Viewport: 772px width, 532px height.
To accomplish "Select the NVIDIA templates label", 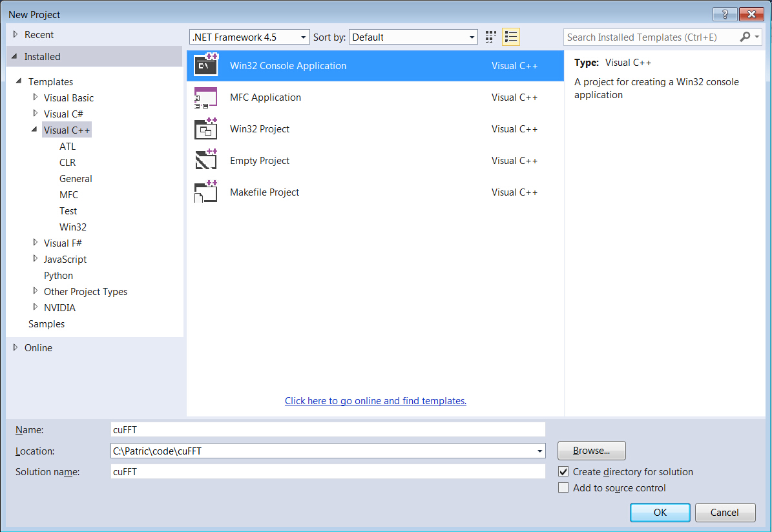I will click(x=59, y=307).
